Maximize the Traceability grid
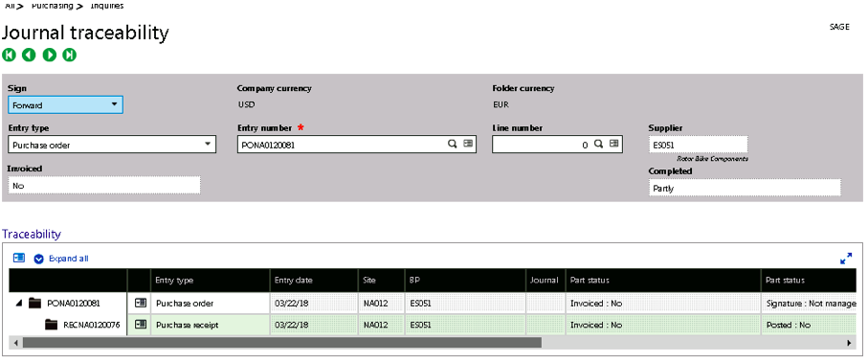 846,259
